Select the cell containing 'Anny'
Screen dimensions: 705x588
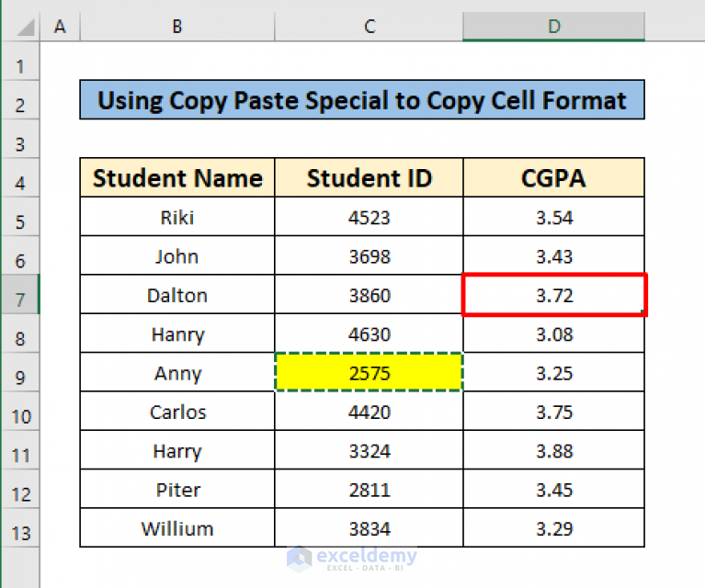[x=177, y=372]
